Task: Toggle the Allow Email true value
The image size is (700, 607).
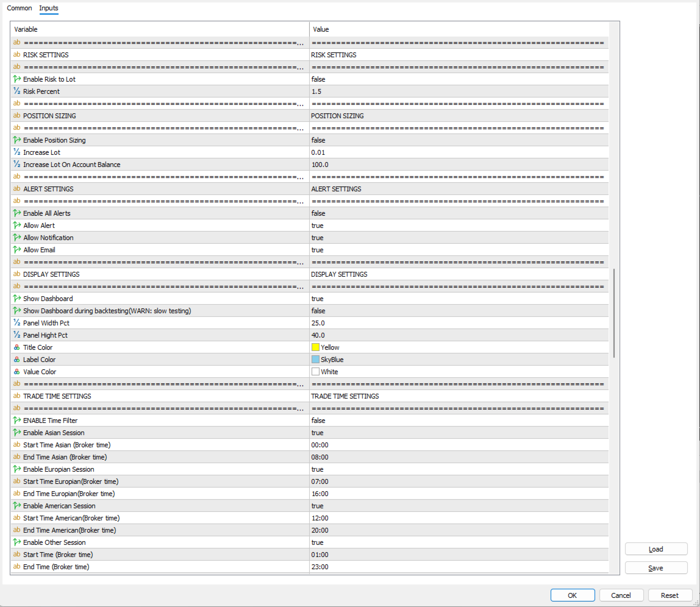Action: pyautogui.click(x=459, y=250)
